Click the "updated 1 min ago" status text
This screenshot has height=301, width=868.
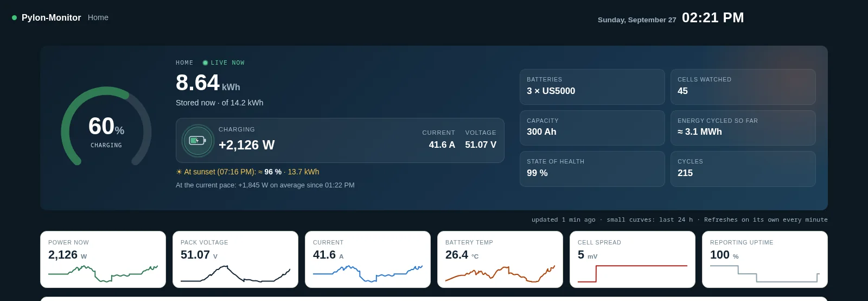(563, 220)
